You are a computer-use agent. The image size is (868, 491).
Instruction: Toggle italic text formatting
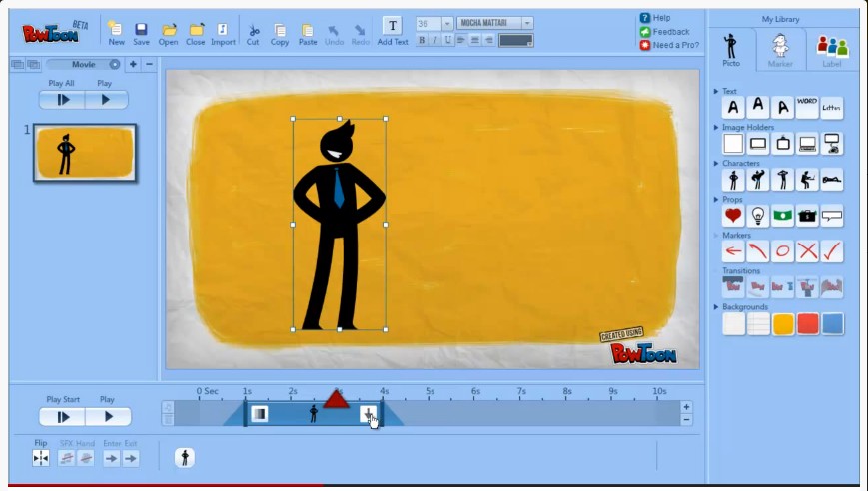(x=434, y=40)
